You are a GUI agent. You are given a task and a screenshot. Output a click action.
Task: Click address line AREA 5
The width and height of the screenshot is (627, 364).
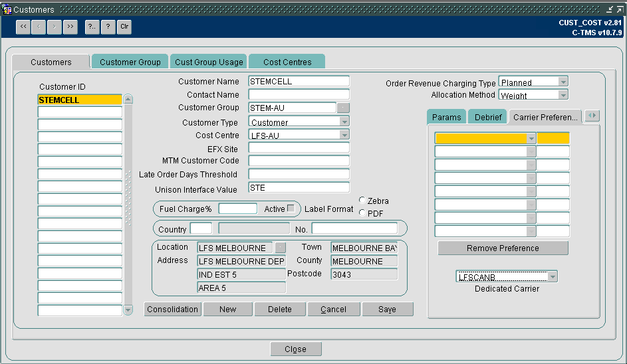pyautogui.click(x=241, y=288)
